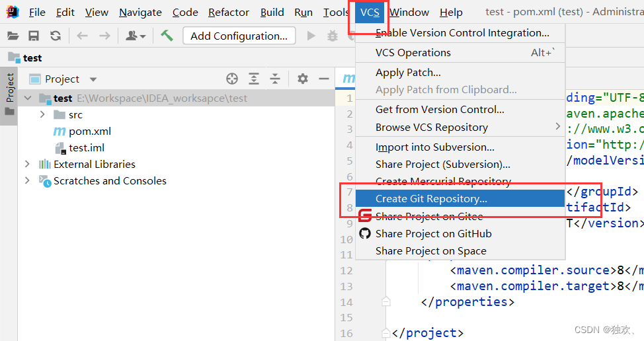Click the maven.compiler.source code line

click(x=547, y=270)
